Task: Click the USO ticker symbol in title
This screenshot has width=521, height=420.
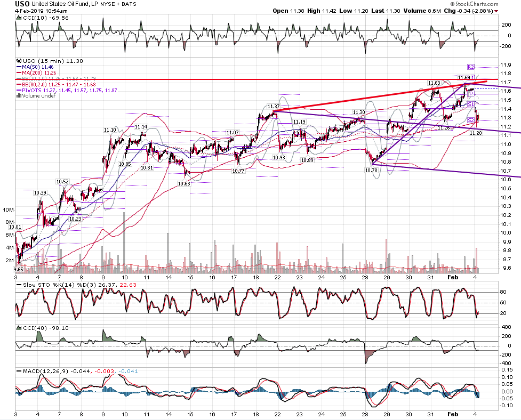Action: (x=22, y=4)
